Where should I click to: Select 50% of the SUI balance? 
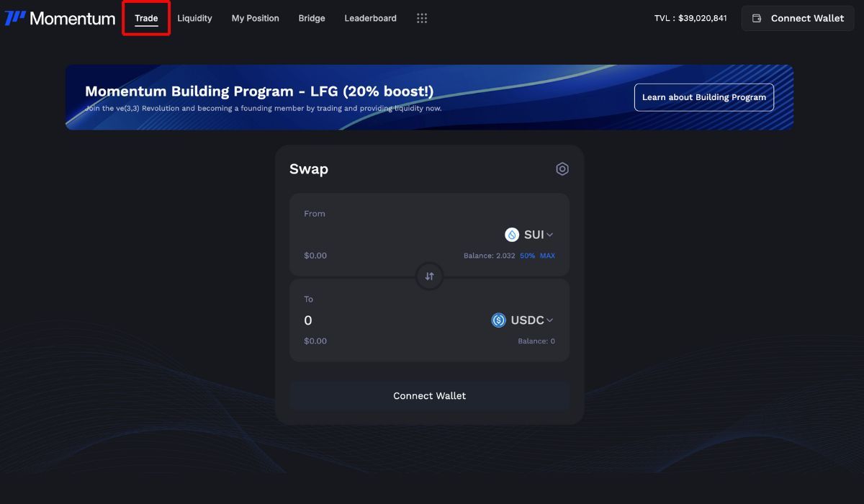tap(528, 256)
